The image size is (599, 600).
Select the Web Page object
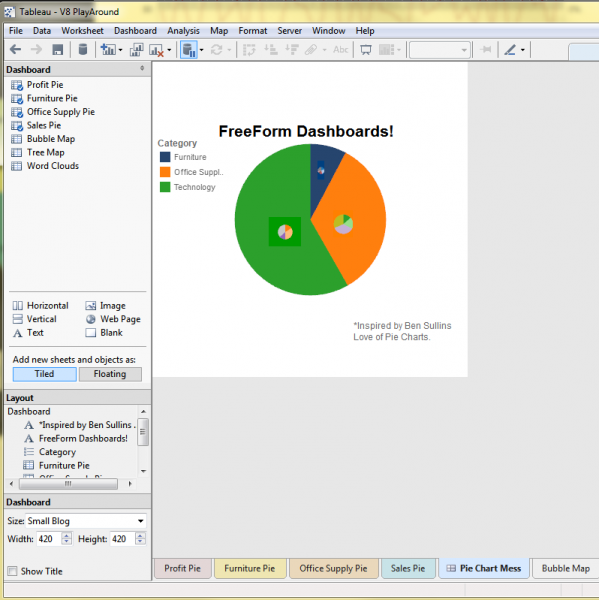pyautogui.click(x=113, y=319)
